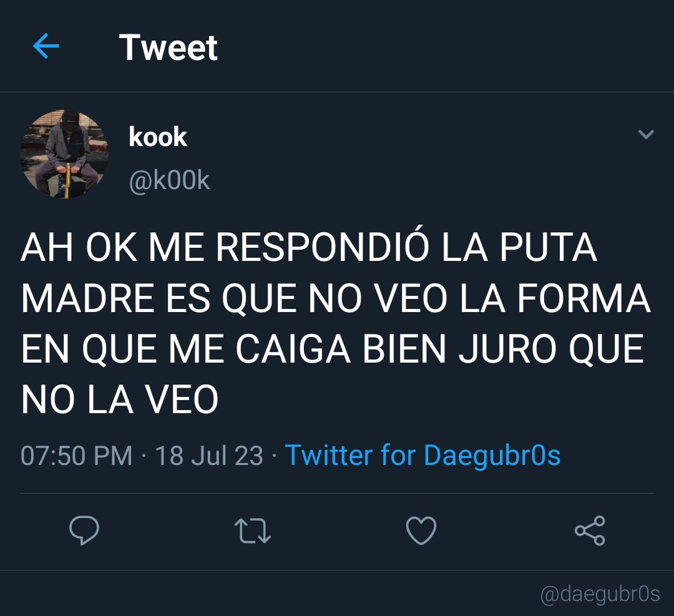Click the Tweet header title
Viewport: 674px width, 616px height.
click(x=168, y=47)
